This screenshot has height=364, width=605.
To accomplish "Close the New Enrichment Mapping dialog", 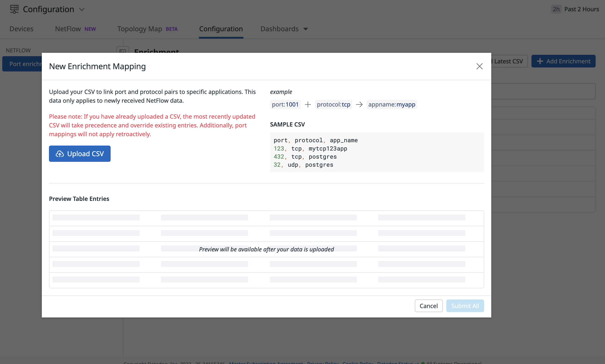I will click(x=479, y=66).
